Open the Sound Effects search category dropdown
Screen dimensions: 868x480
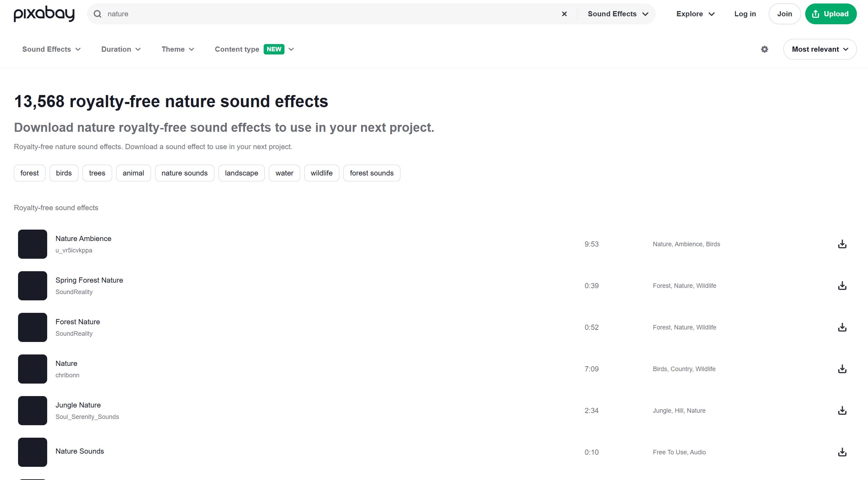click(618, 14)
